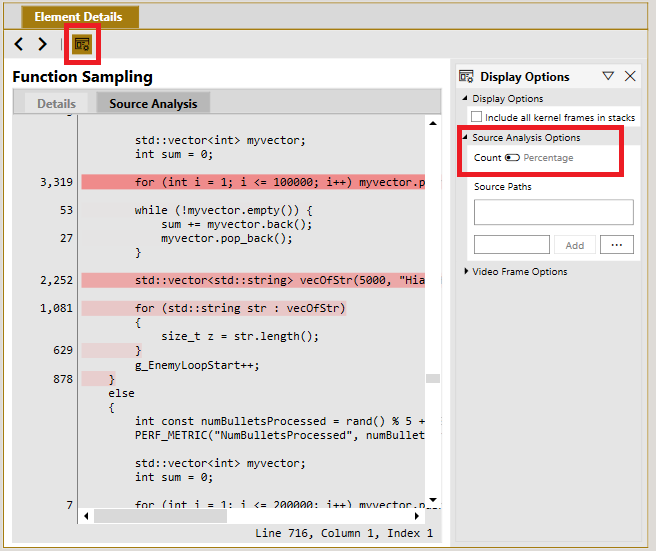The width and height of the screenshot is (668, 551).
Task: Enable Include all kernel frames in stacks
Action: coord(476,117)
